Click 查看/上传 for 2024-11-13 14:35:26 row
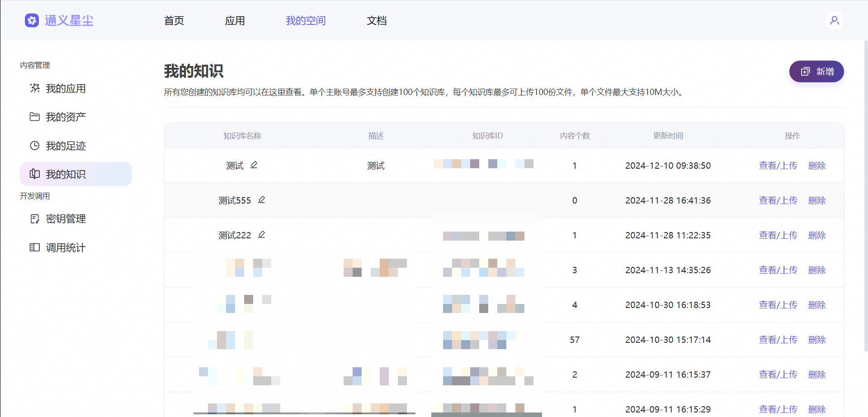The image size is (868, 417). click(778, 270)
